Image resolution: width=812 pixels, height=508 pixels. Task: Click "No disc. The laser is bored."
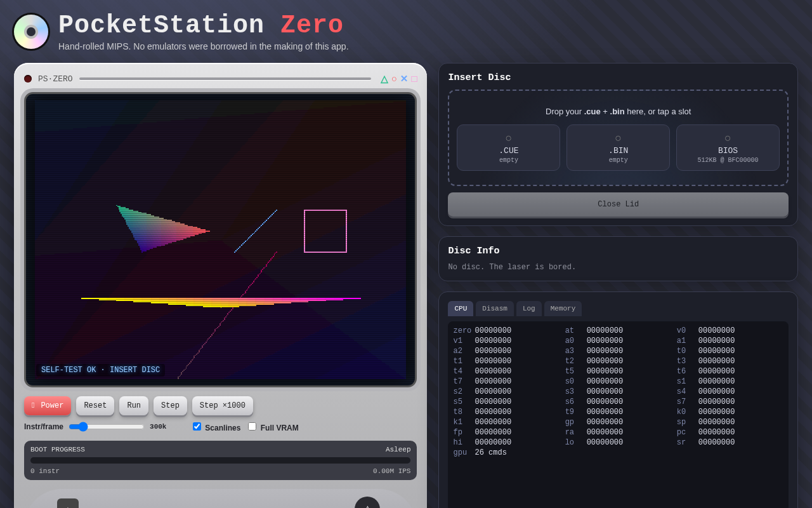click(512, 267)
